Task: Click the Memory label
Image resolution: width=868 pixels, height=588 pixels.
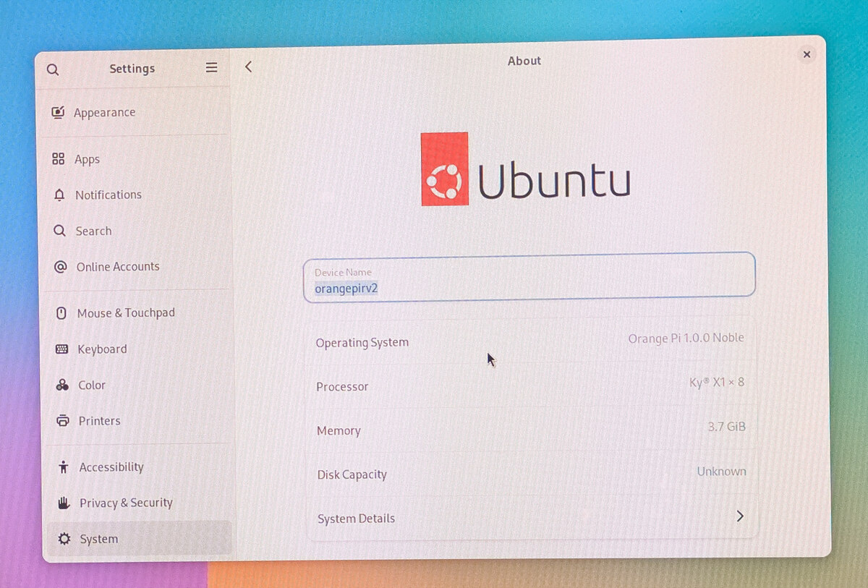Action: point(339,431)
